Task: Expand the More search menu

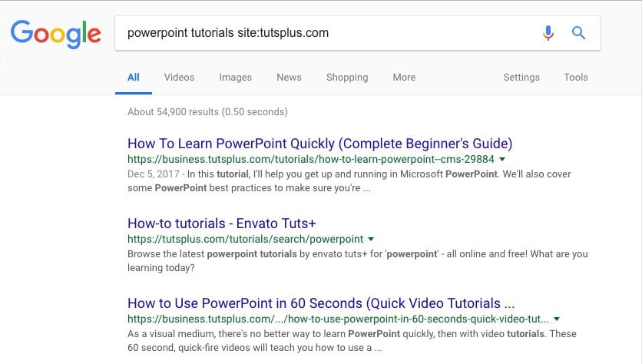Action: tap(404, 77)
